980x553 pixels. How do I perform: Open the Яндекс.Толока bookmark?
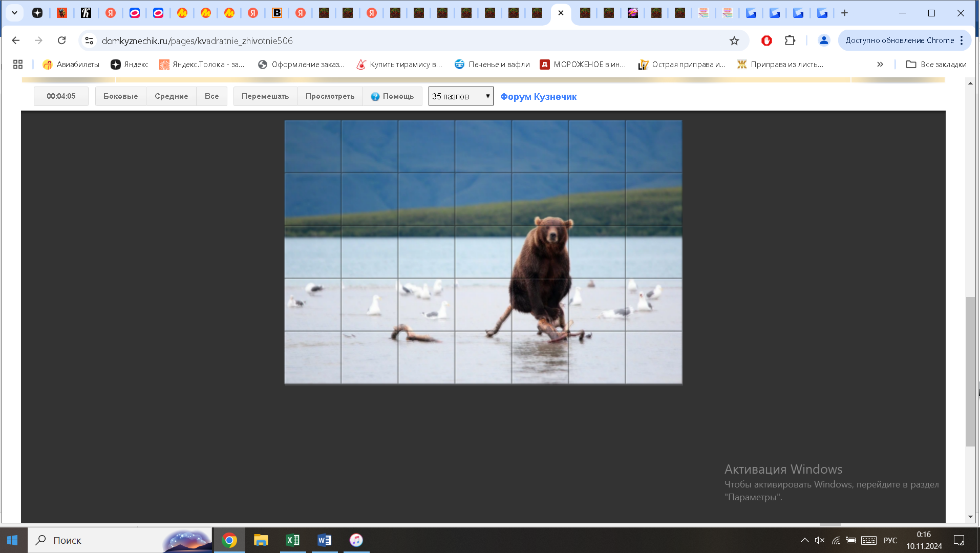pyautogui.click(x=202, y=65)
